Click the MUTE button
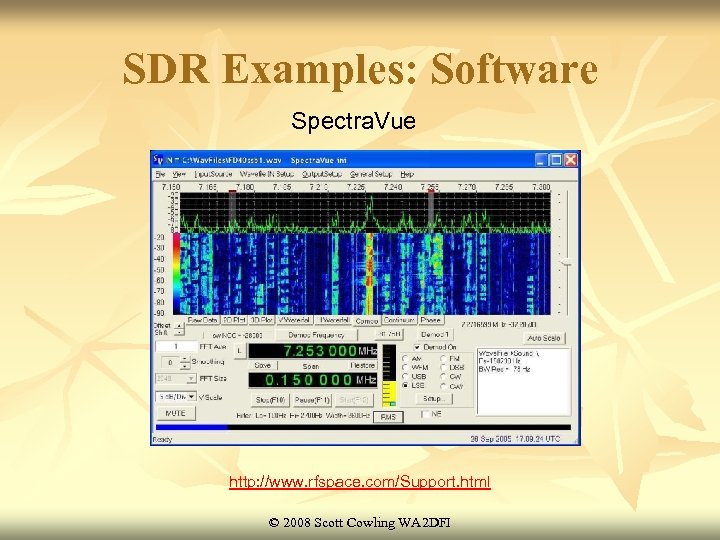720x540 pixels. point(175,413)
